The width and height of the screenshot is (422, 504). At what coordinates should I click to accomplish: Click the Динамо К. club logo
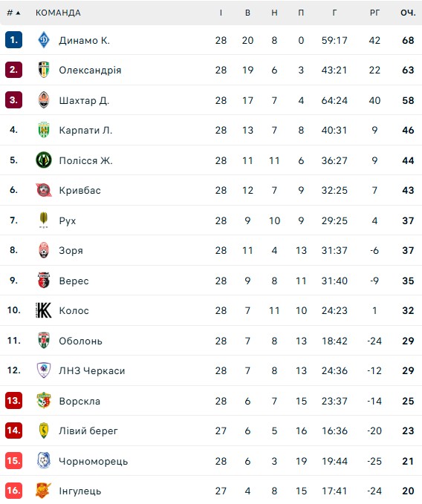coord(43,40)
